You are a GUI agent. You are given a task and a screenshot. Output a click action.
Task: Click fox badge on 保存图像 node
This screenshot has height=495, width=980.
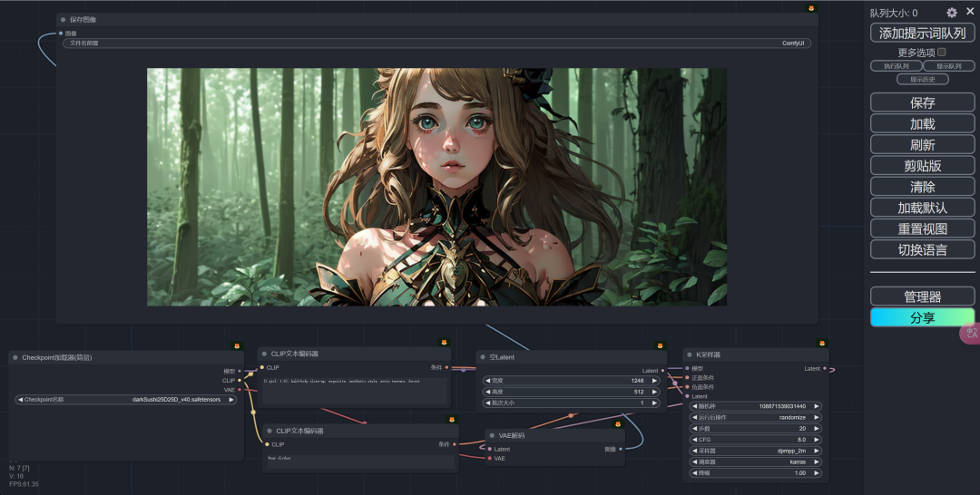pos(811,8)
